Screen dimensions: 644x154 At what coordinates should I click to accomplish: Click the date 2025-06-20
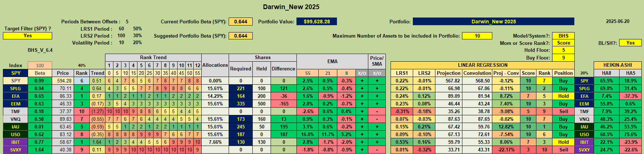pyautogui.click(x=617, y=22)
